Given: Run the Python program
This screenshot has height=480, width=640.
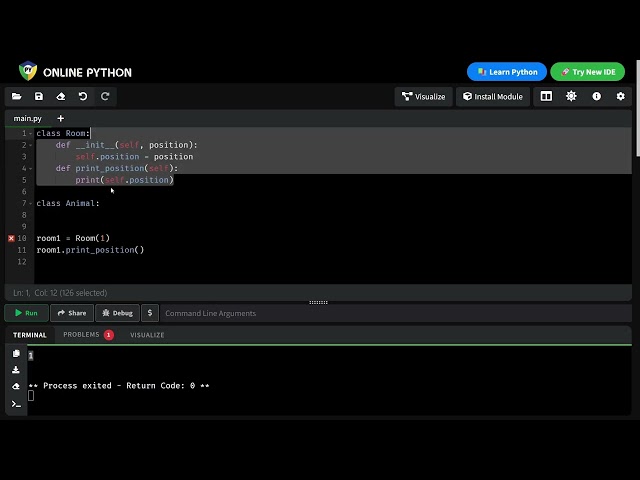Looking at the screenshot, I should 26,313.
